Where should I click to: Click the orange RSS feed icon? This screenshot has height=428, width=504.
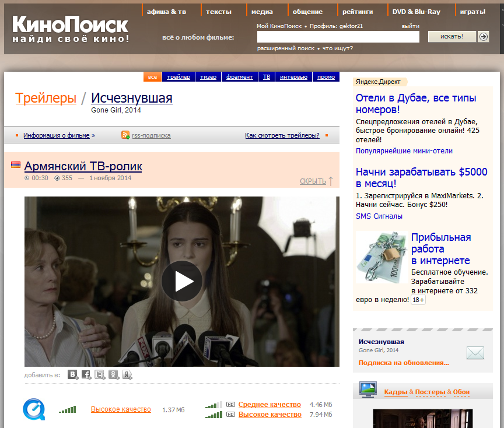tap(125, 135)
